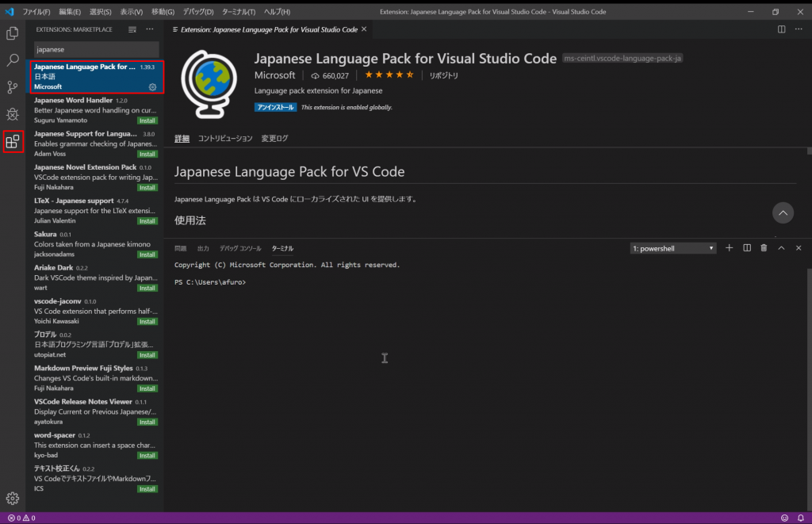Install Japanese Novel Extension Pack

tap(147, 187)
